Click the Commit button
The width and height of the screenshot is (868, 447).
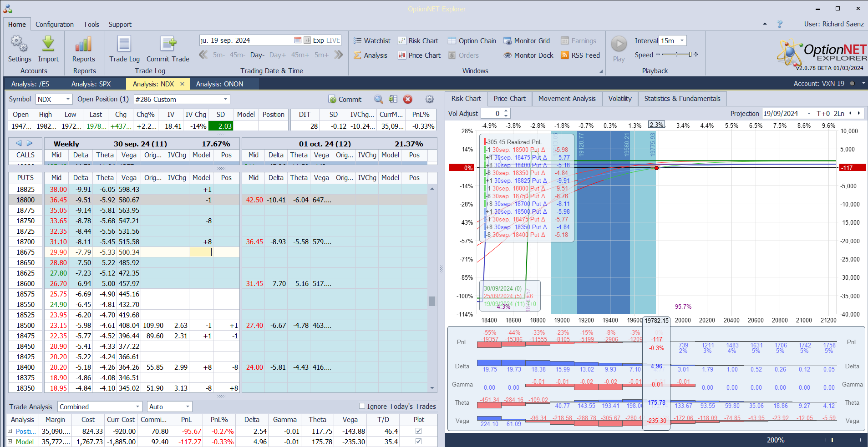click(345, 99)
